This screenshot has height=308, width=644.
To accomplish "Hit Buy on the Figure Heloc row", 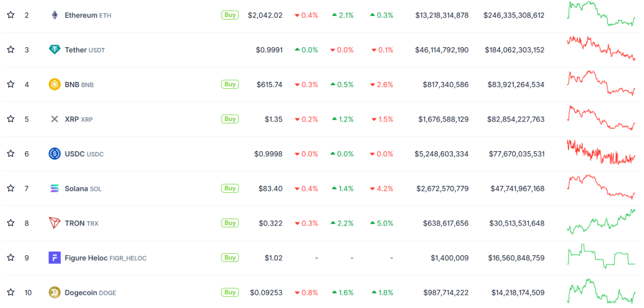I will tap(230, 258).
